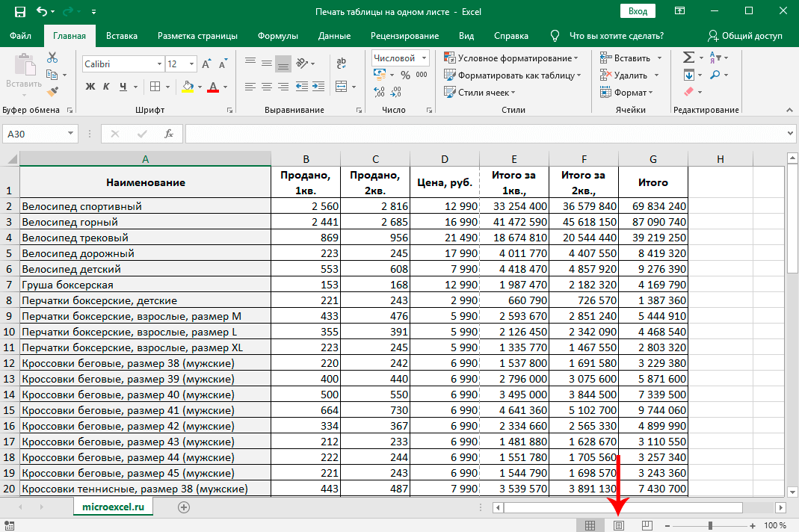Click the percent style icon
Image resolution: width=799 pixels, height=532 pixels.
point(404,75)
